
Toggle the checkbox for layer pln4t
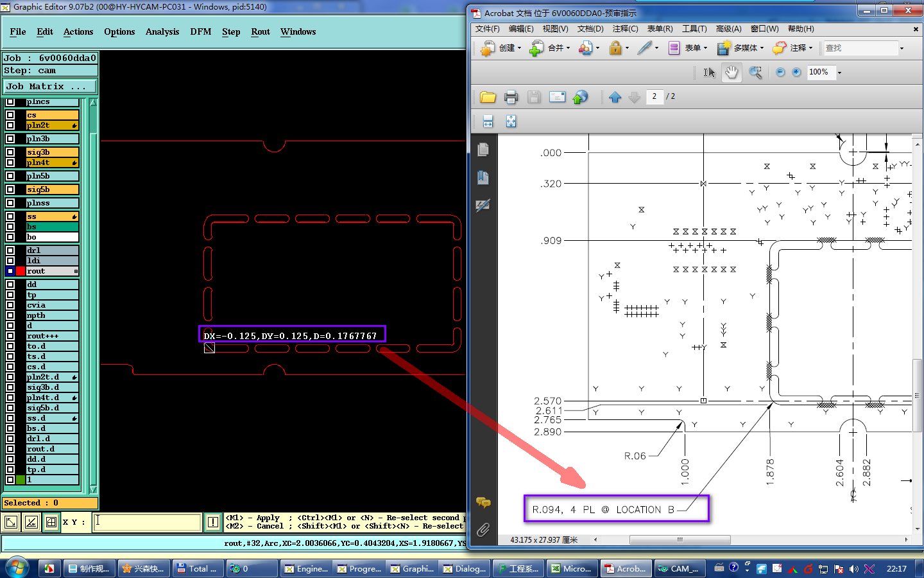10,162
